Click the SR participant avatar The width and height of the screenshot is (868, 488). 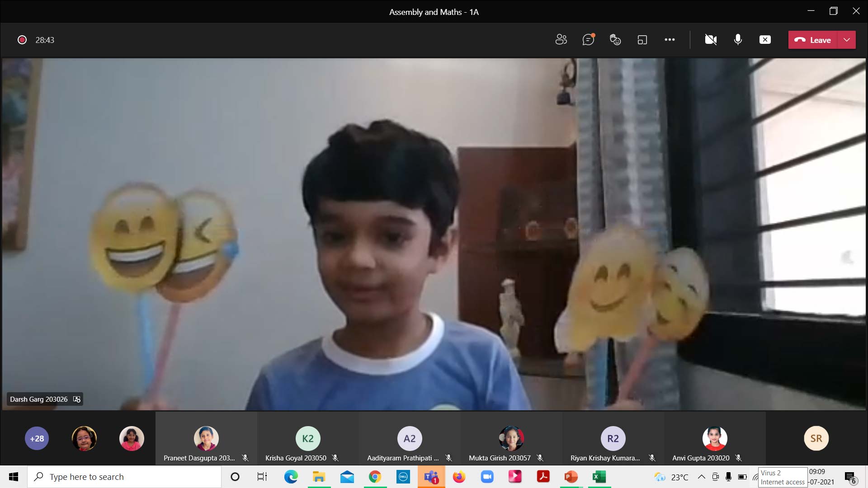tap(816, 438)
